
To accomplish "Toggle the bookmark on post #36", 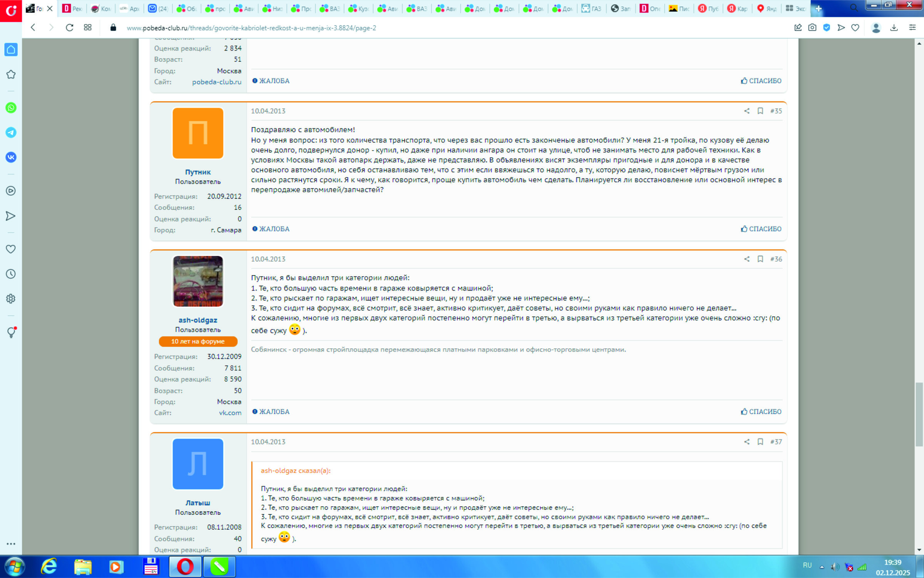I will (x=760, y=259).
